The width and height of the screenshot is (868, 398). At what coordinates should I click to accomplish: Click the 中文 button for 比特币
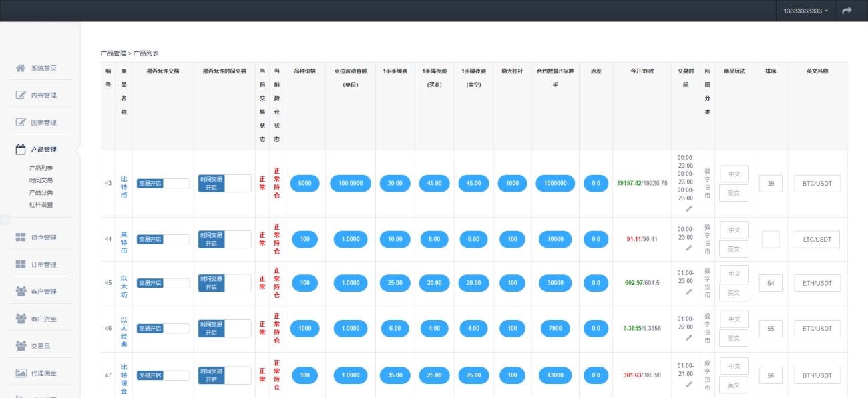[x=734, y=174]
